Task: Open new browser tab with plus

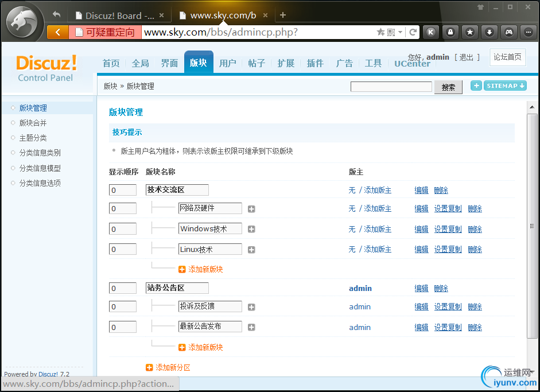Action: coord(283,15)
